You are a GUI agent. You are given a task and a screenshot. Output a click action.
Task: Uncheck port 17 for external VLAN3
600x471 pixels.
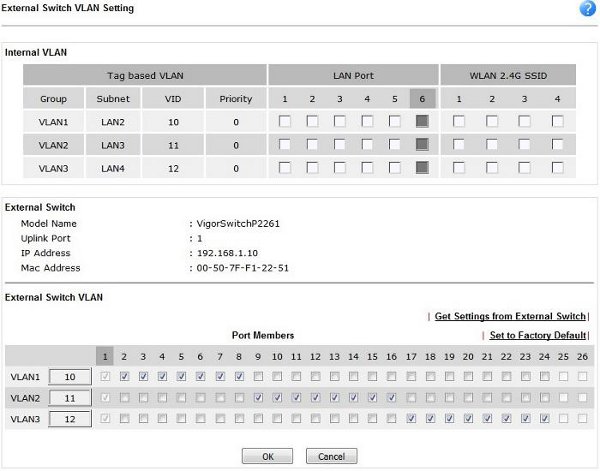(x=411, y=419)
